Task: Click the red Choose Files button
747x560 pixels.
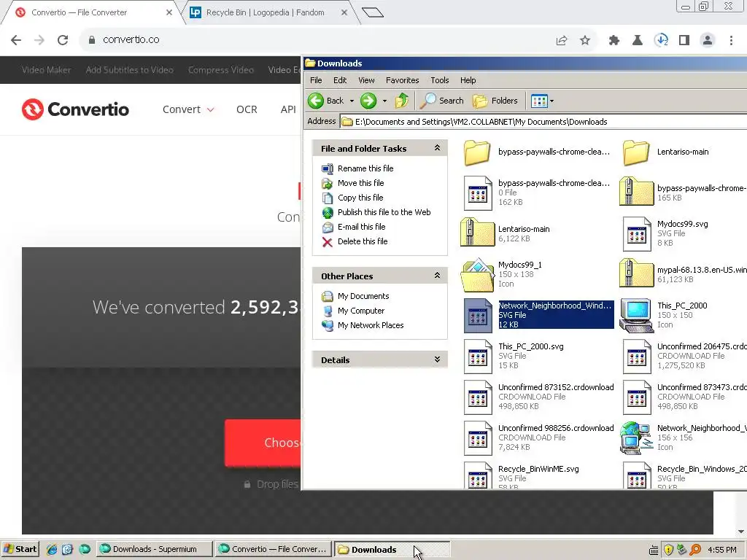Action: tap(263, 443)
